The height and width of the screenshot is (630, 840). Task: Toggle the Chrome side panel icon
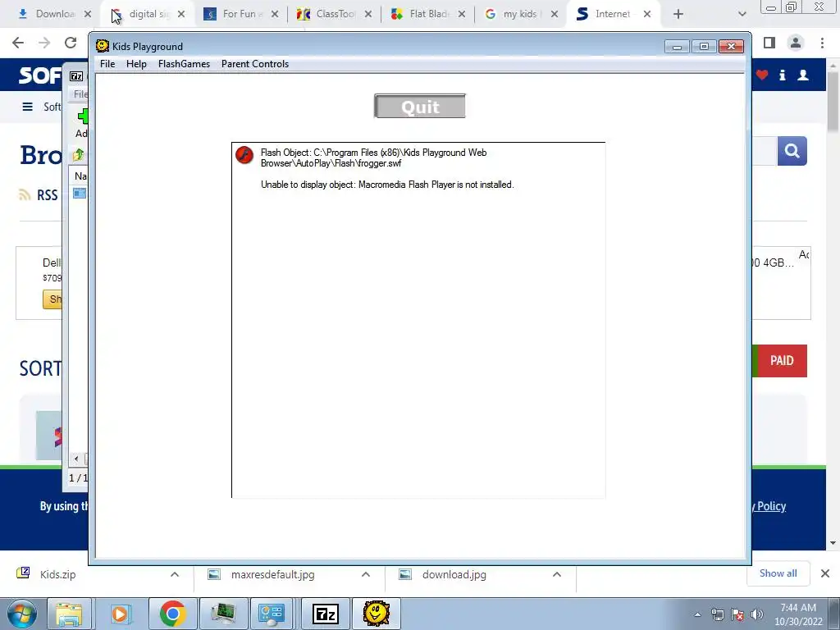769,43
